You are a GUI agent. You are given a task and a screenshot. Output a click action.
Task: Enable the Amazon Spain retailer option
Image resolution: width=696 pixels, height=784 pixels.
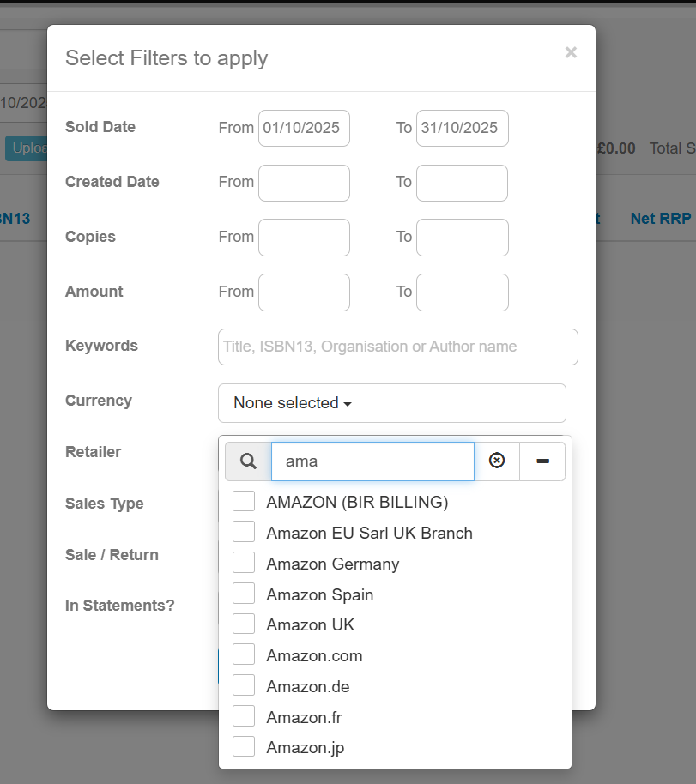tap(244, 594)
